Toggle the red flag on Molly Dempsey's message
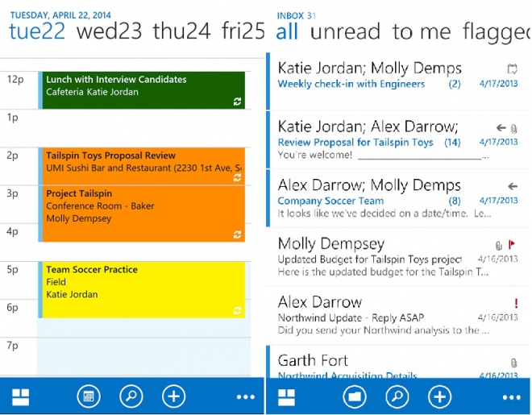Image resolution: width=532 pixels, height=415 pixels. 512,245
